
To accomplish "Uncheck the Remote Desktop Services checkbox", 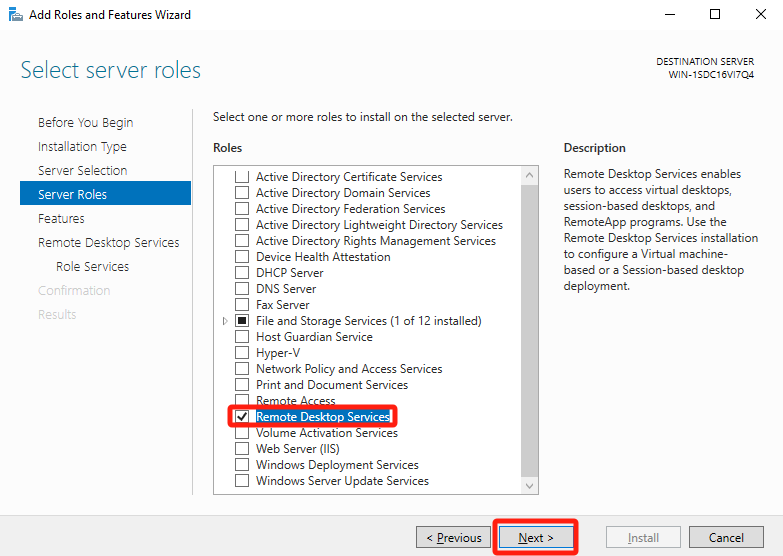I will [241, 417].
